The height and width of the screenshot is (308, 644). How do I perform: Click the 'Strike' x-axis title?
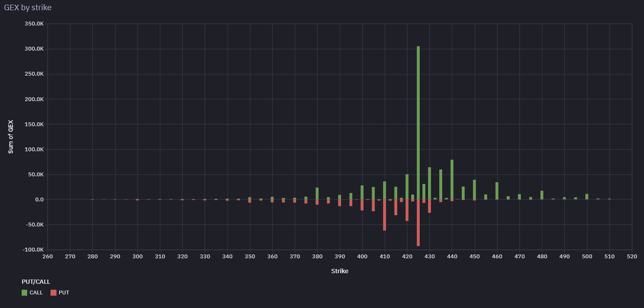(340, 271)
